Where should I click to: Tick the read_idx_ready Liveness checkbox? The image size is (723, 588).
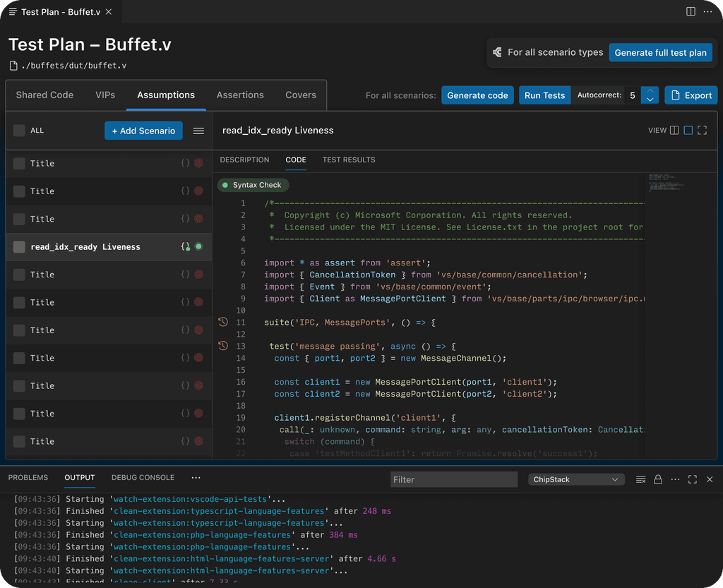19,247
